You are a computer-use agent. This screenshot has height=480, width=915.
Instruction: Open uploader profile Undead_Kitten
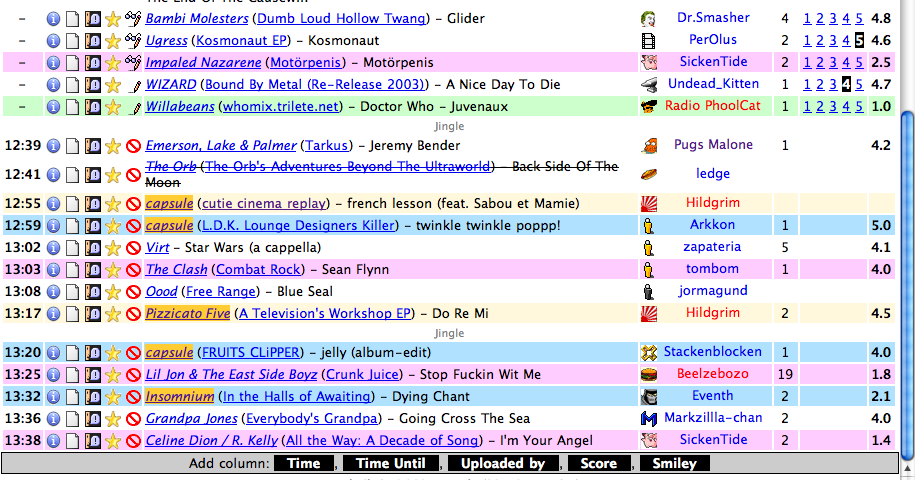click(x=713, y=84)
